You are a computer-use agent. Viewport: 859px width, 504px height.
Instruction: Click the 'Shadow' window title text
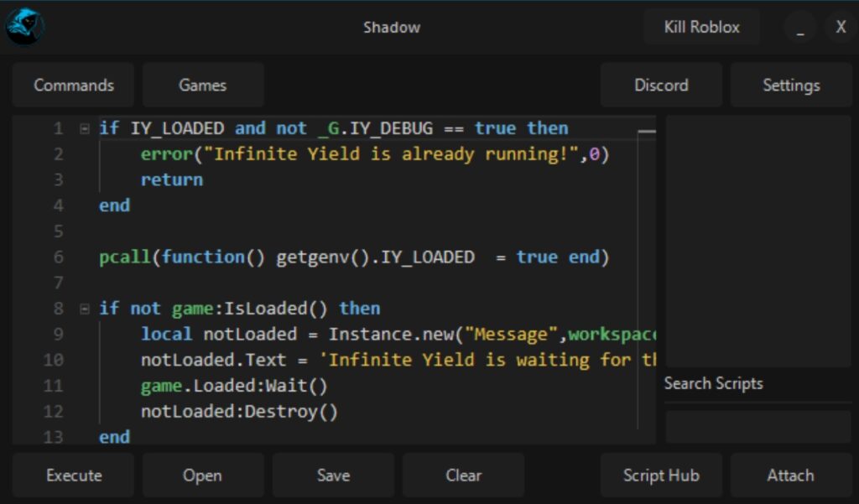(x=392, y=27)
